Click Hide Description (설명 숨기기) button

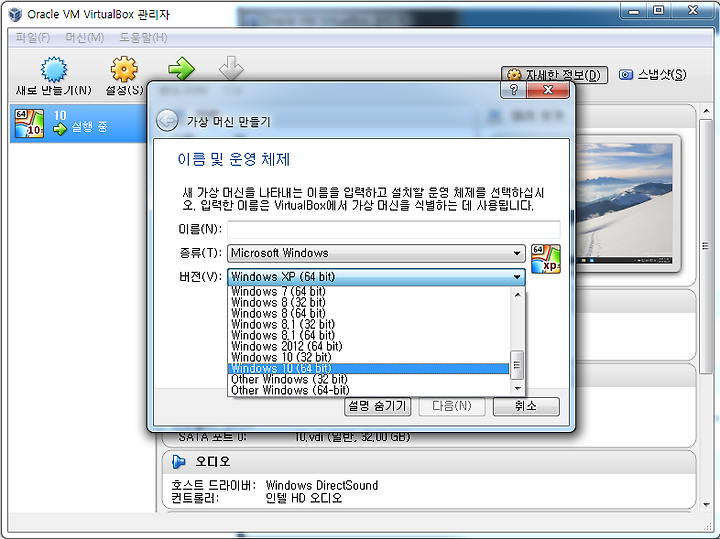(377, 406)
